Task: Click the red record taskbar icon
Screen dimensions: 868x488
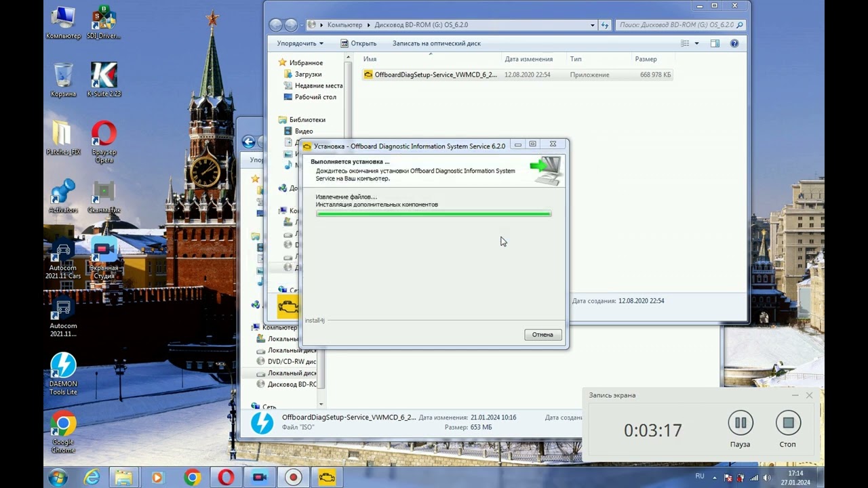Action: point(293,477)
